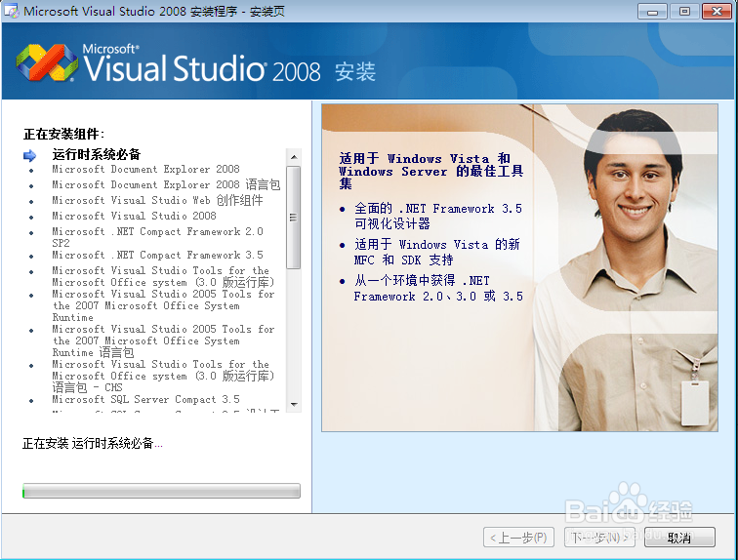Click the 上一步(P) button

518,537
